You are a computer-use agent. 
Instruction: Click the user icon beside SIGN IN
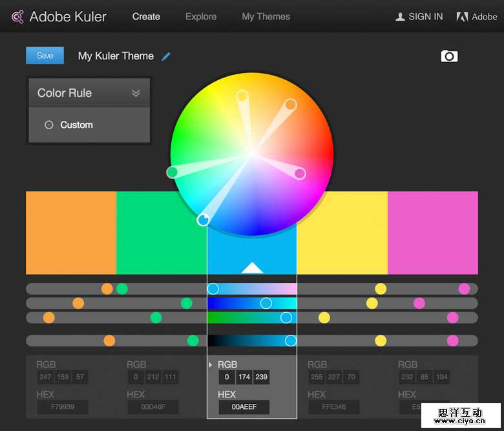coord(400,17)
